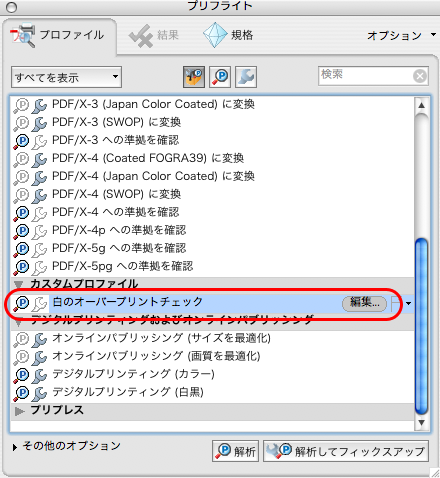Open the flag dropdown arrow beside 編集
Viewport: 440px width, 478px height.
click(x=408, y=303)
